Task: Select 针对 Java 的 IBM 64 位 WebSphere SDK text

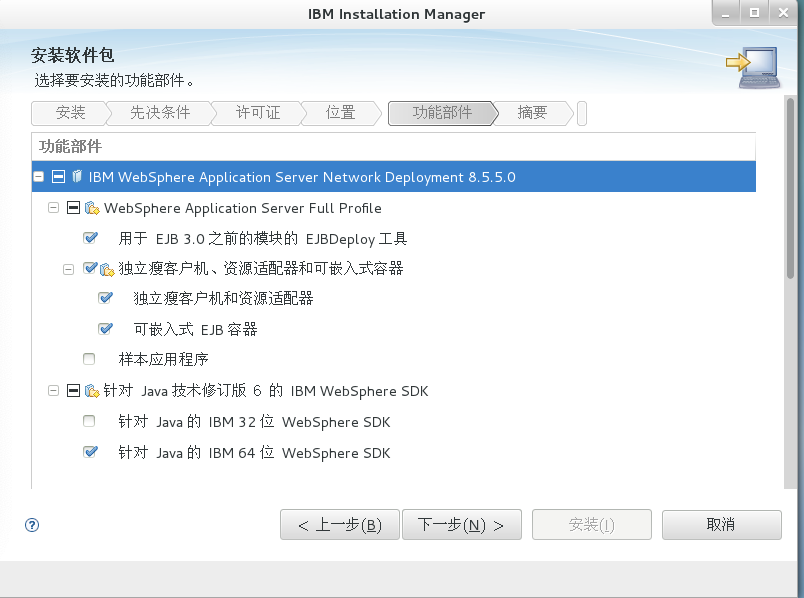Action: pyautogui.click(x=254, y=453)
